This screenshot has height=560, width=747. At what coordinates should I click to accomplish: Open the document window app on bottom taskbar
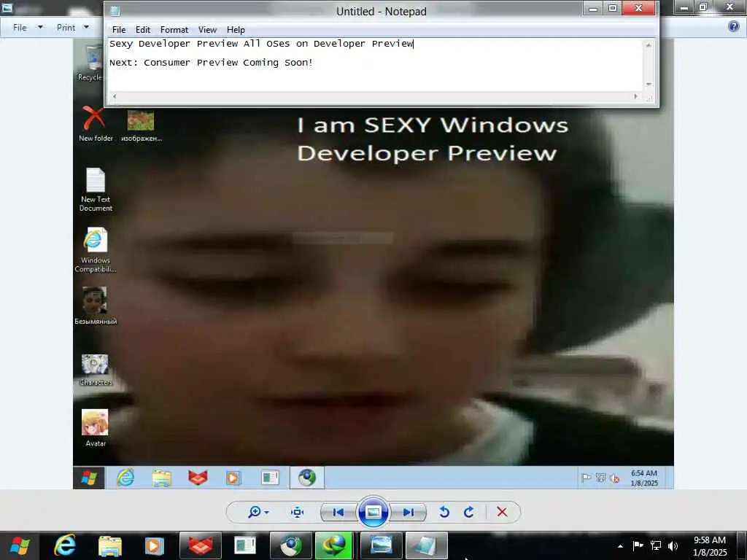click(x=245, y=545)
